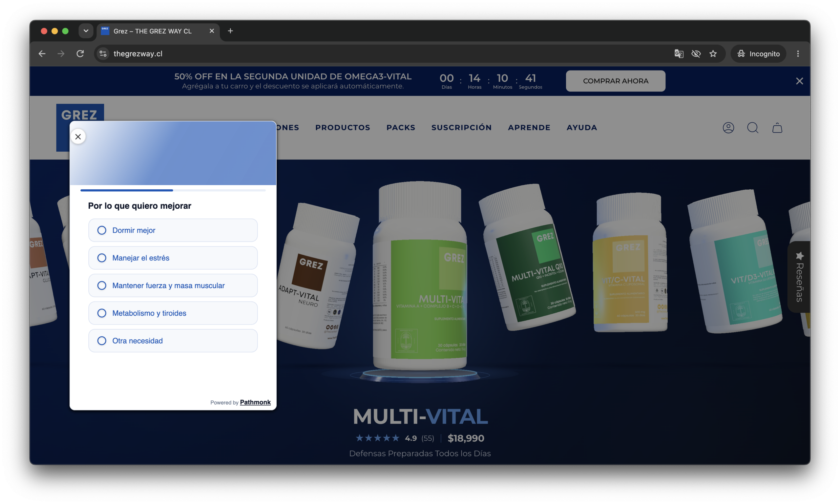Choose Metabolismo y tiroides option
The height and width of the screenshot is (504, 840).
173,313
